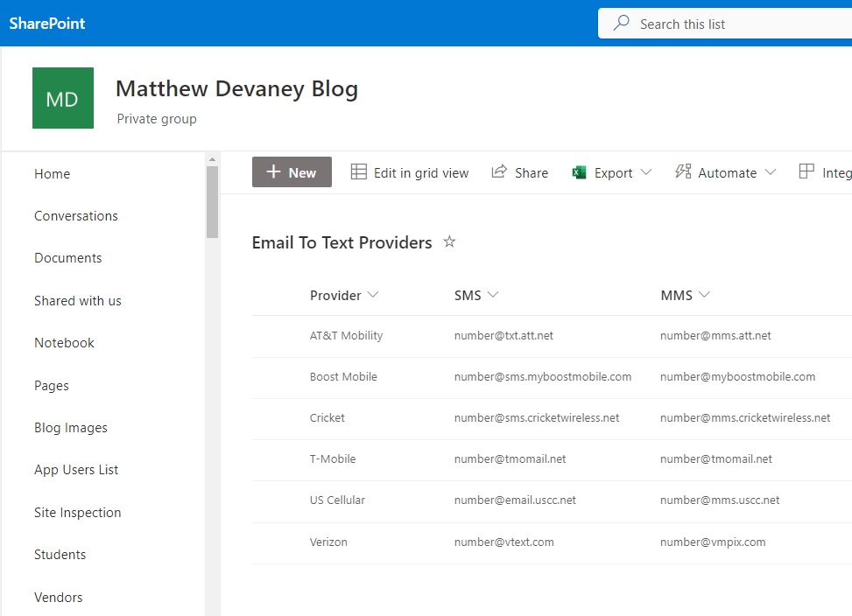Click the New button

coord(292,172)
